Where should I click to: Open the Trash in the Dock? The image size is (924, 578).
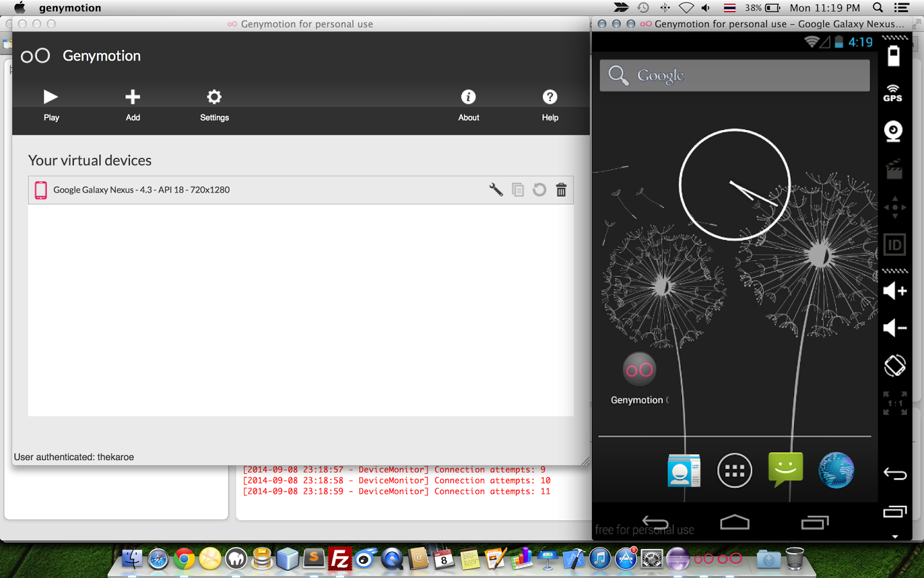[795, 559]
